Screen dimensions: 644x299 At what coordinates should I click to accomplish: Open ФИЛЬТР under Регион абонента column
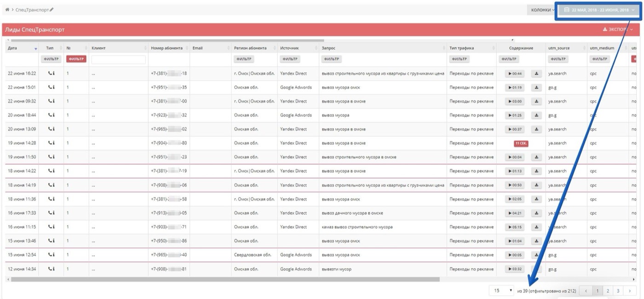(243, 59)
